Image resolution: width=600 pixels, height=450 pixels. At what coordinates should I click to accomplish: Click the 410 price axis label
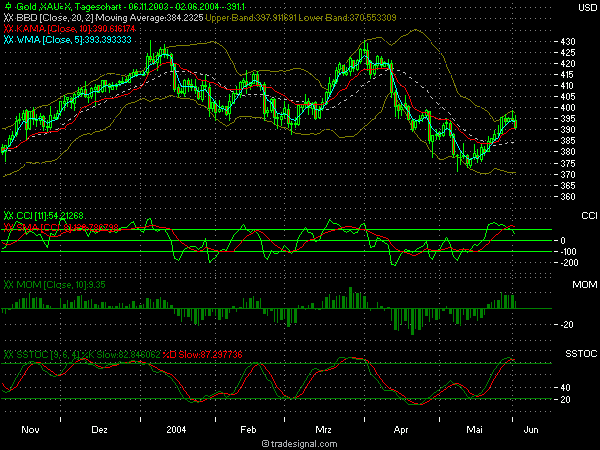click(x=568, y=86)
